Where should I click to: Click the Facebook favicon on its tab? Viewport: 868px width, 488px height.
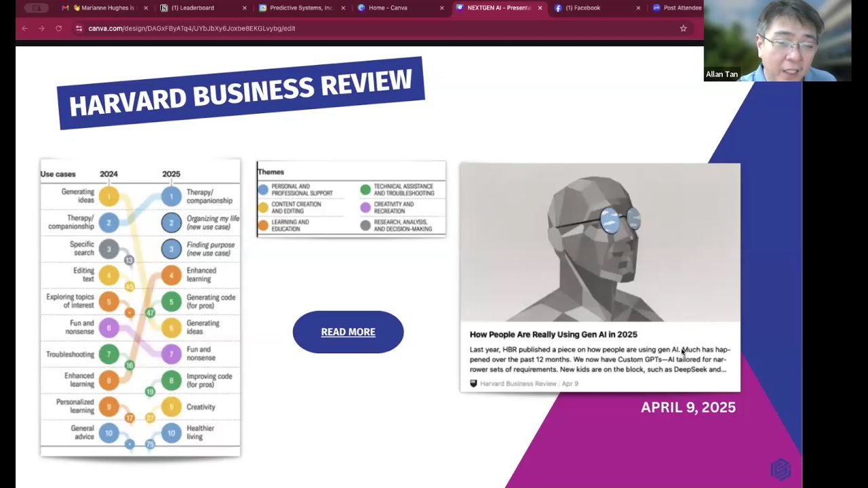(558, 8)
